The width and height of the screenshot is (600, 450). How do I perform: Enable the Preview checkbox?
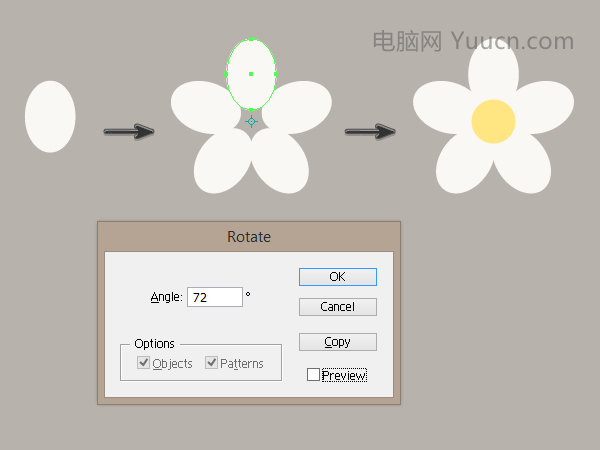pyautogui.click(x=313, y=375)
